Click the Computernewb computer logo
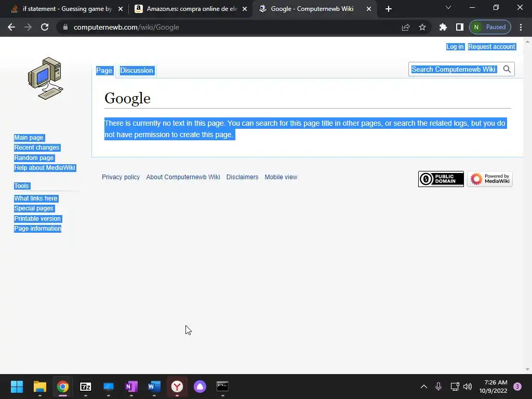Image resolution: width=532 pixels, height=399 pixels. [46, 78]
